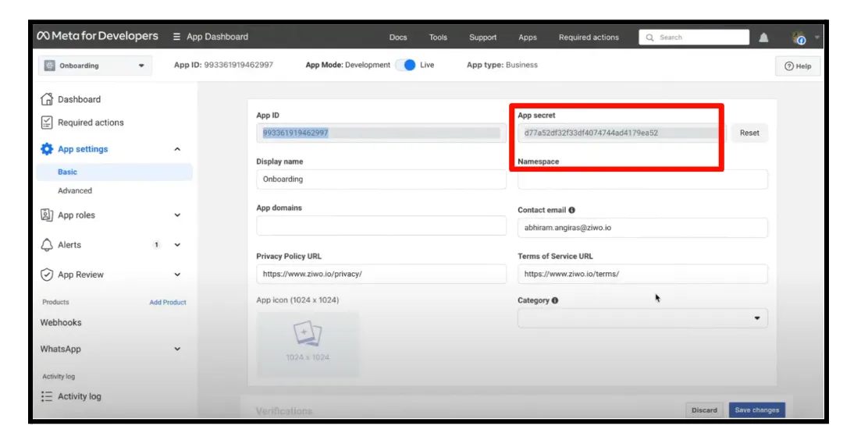Open the Docs menu

tap(398, 37)
